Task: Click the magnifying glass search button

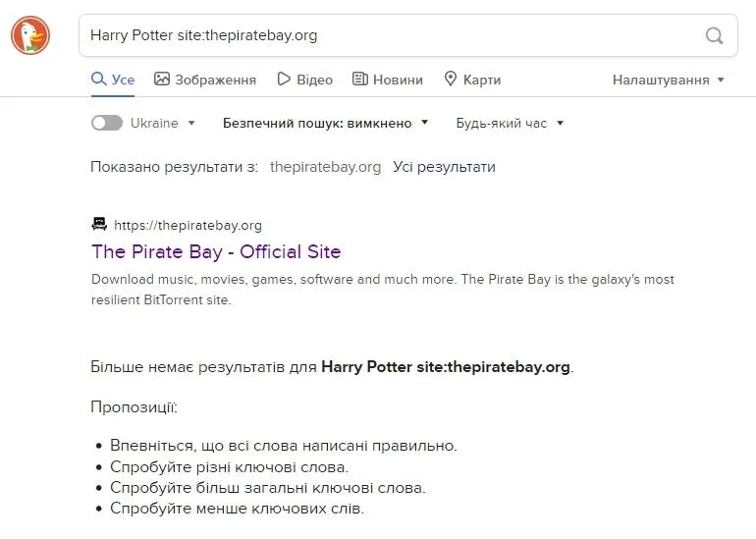Action: point(714,36)
